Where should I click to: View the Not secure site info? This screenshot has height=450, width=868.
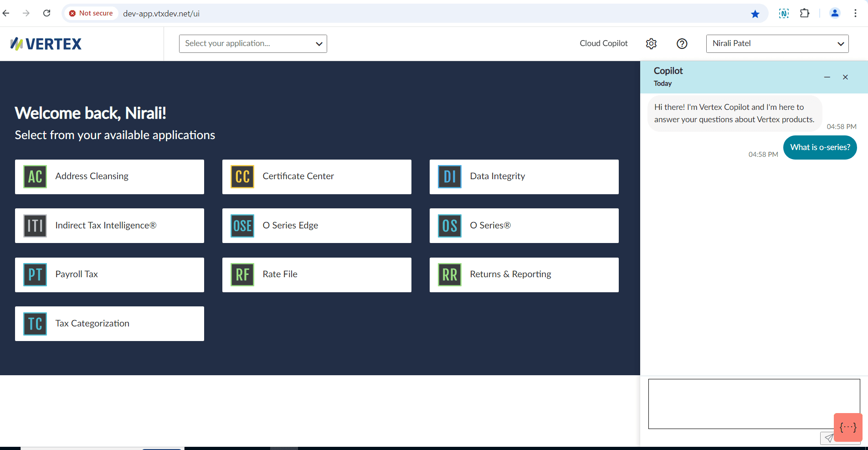(x=91, y=13)
